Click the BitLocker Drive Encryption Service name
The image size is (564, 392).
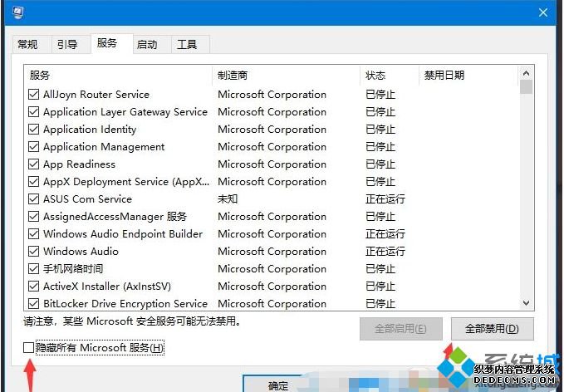[x=125, y=303]
